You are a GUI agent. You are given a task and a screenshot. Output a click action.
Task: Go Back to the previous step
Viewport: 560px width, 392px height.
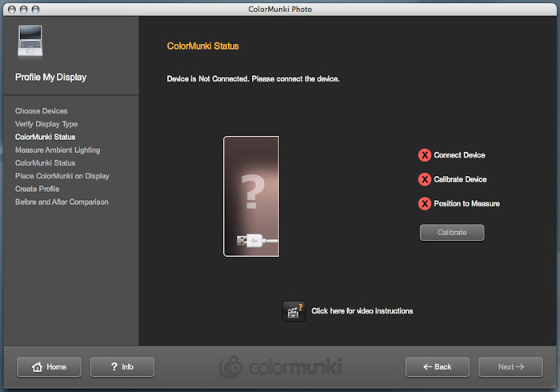(x=438, y=367)
